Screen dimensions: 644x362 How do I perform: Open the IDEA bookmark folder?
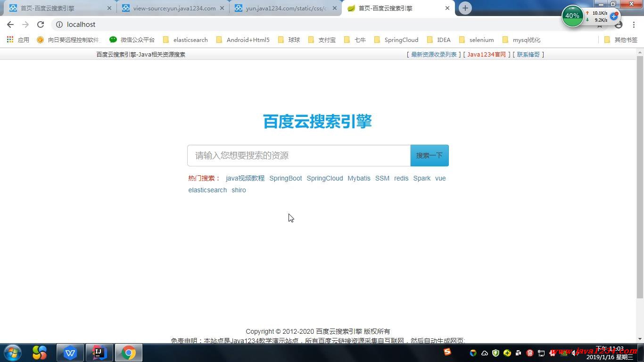[438, 40]
